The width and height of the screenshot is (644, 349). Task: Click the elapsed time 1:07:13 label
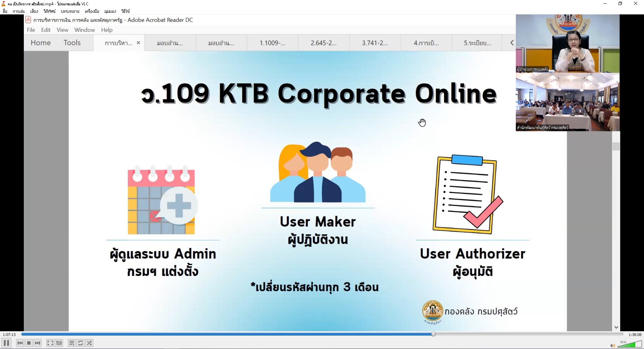(x=9, y=335)
